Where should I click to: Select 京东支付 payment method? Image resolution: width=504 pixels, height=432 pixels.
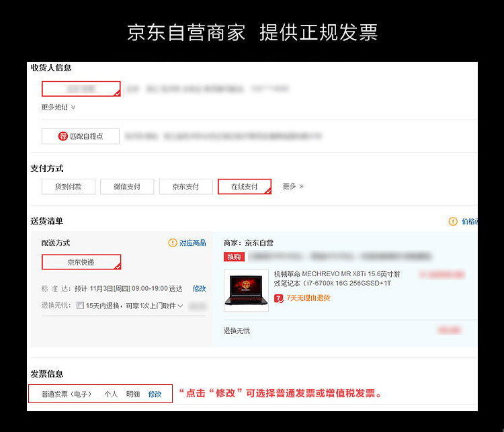pyautogui.click(x=185, y=187)
